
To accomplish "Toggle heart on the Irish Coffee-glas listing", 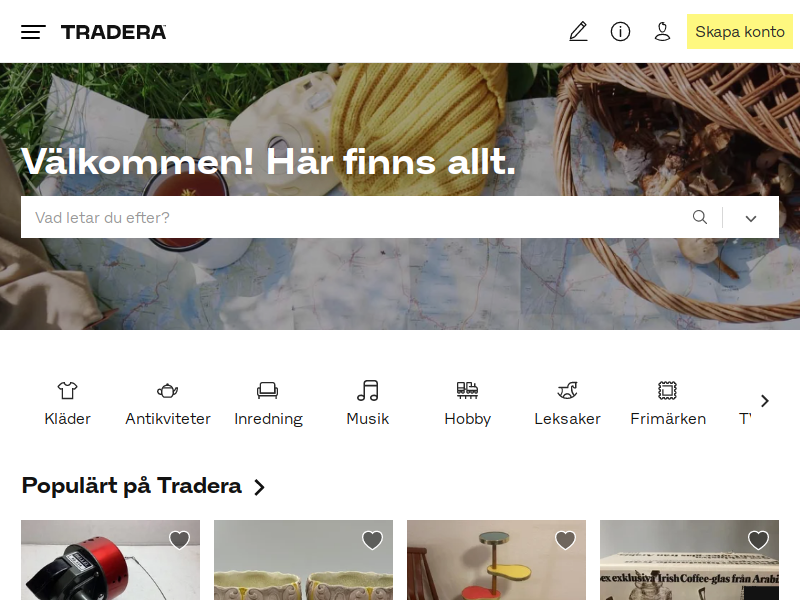I will 758,540.
